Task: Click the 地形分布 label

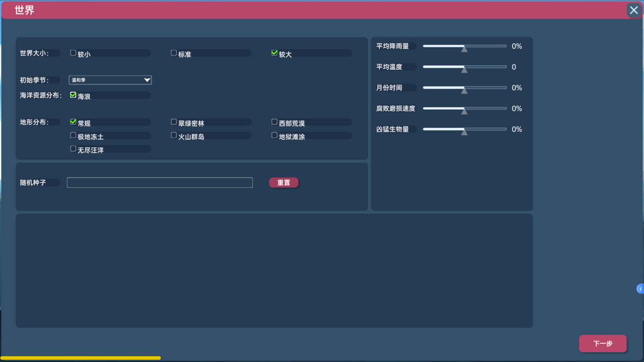Action: (x=34, y=122)
